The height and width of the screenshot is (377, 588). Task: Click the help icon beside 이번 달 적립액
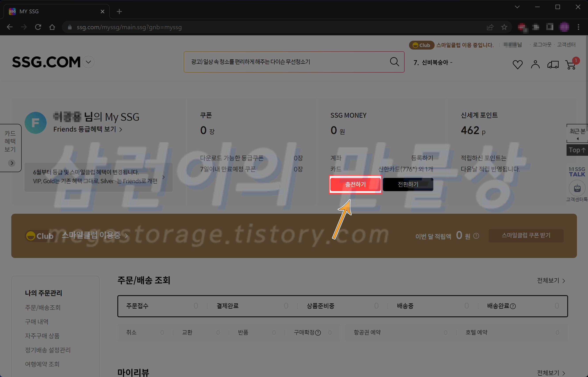point(476,236)
